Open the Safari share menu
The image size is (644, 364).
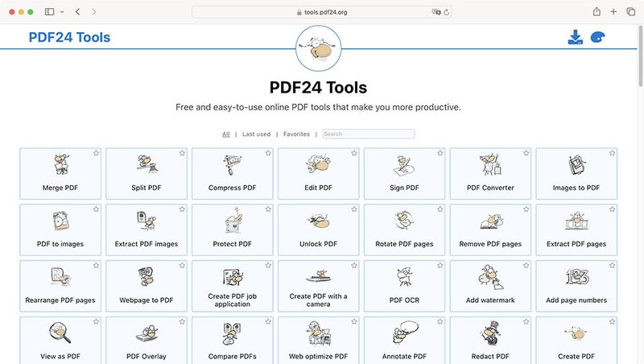coord(597,11)
